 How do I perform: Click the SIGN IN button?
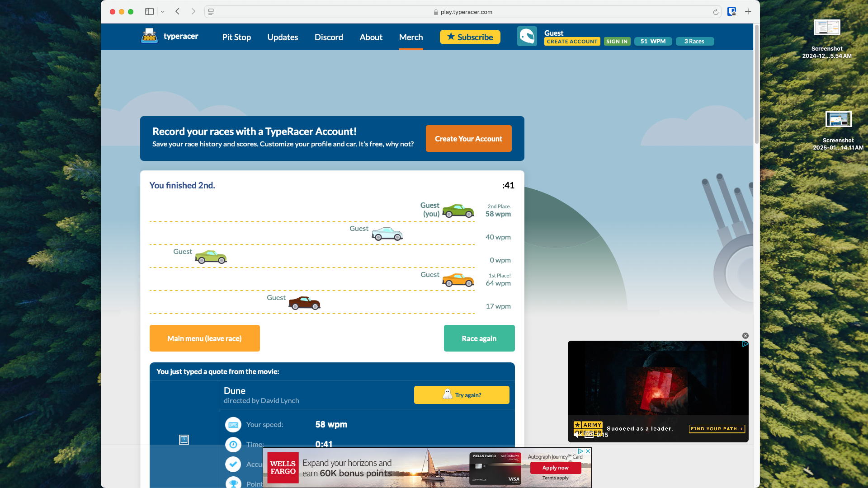click(x=617, y=41)
